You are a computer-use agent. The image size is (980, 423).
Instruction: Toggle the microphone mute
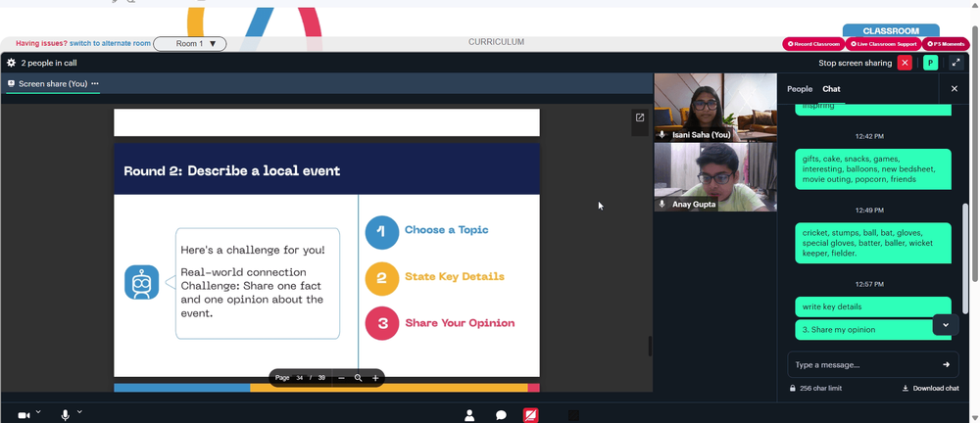tap(65, 415)
